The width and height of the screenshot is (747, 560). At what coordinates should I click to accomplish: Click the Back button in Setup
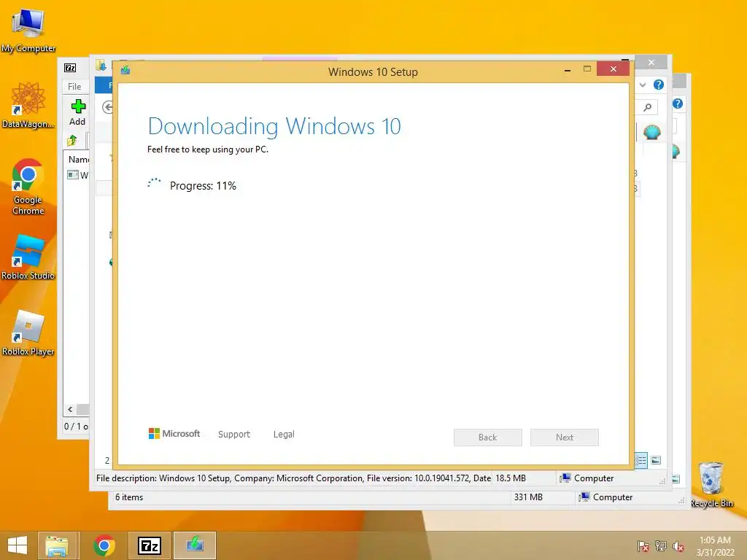(488, 437)
